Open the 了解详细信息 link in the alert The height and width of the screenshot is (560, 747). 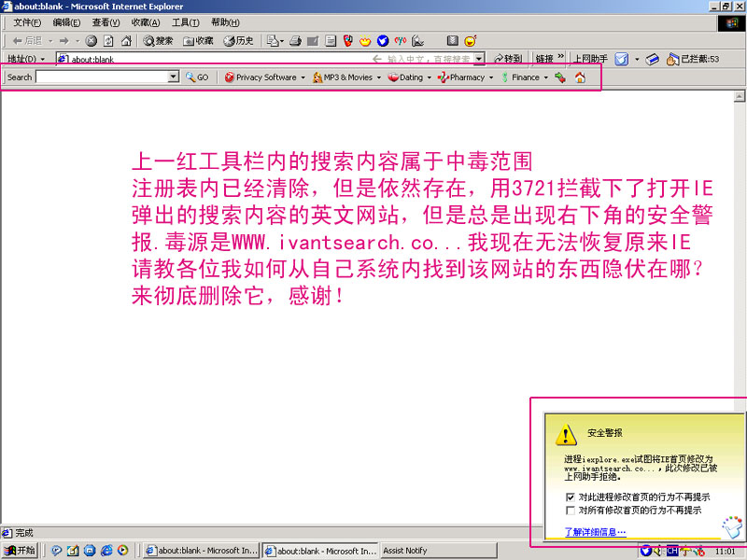(x=596, y=532)
